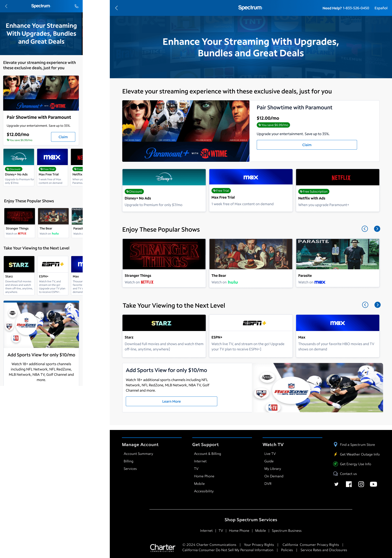Open Get Weather Outage Info link
Viewport: 392px width, 558px height.
360,454
